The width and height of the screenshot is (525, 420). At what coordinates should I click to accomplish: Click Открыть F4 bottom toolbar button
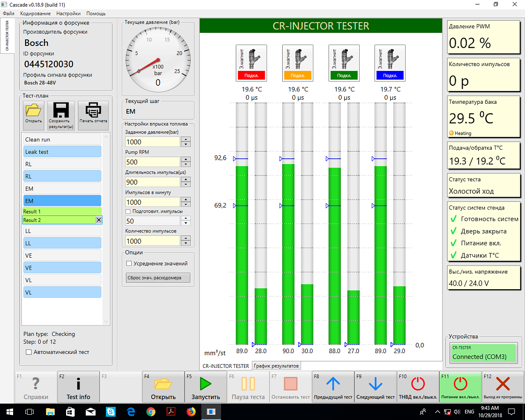[x=163, y=387]
